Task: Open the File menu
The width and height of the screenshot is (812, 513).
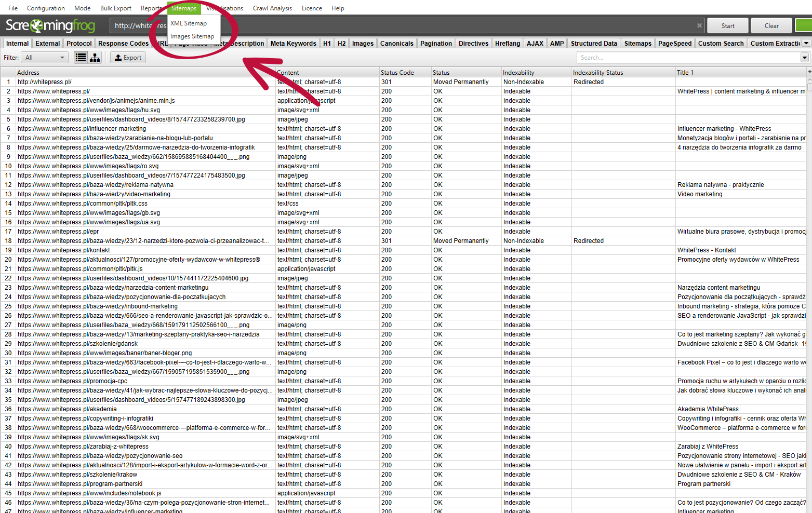Action: coord(13,8)
